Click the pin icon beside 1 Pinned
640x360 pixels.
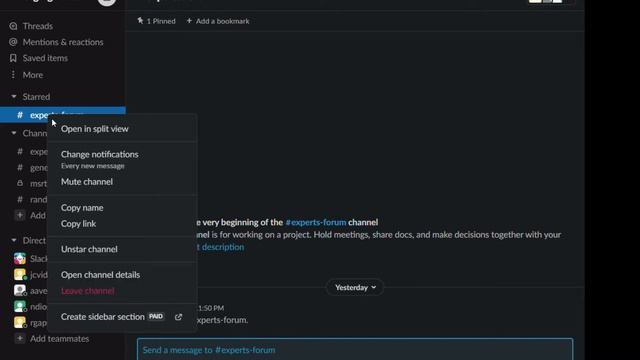[140, 20]
